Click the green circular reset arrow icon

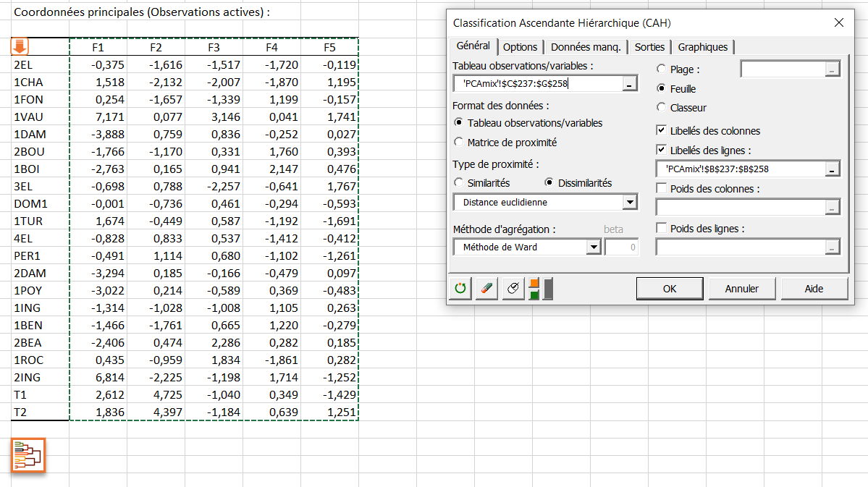tap(460, 289)
